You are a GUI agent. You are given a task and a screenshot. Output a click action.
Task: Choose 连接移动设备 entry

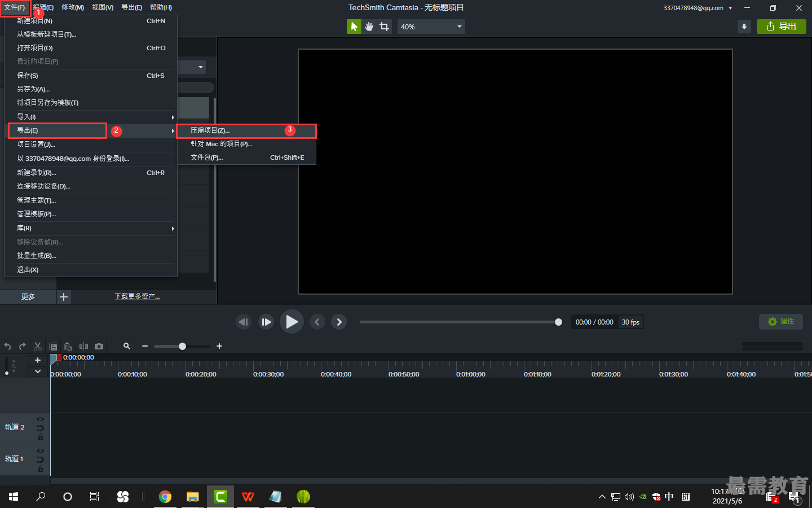(x=91, y=186)
